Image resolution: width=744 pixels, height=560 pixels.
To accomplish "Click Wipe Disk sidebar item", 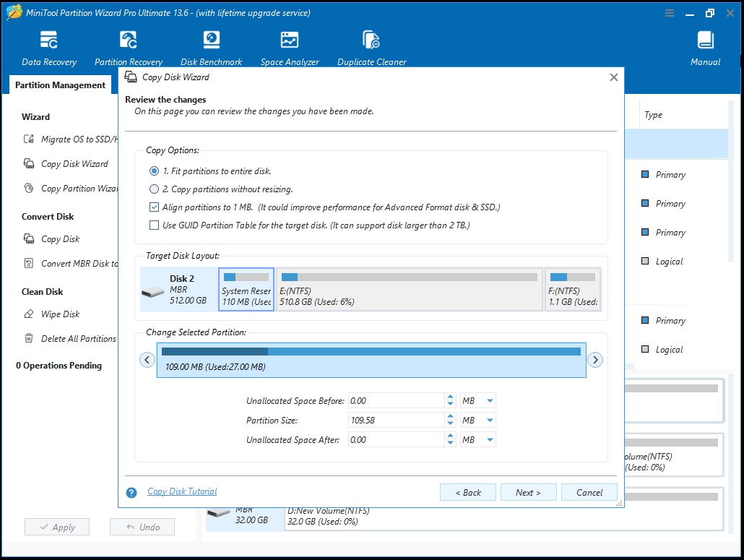I will click(52, 314).
